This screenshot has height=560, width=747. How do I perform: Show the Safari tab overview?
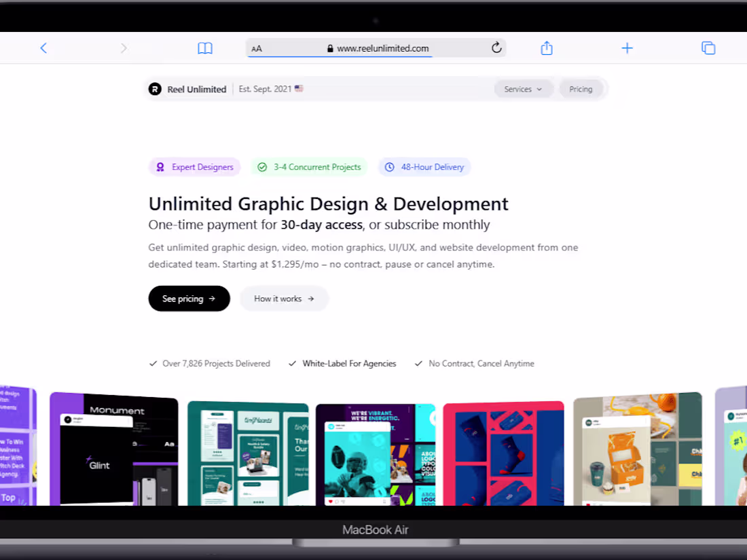[708, 48]
